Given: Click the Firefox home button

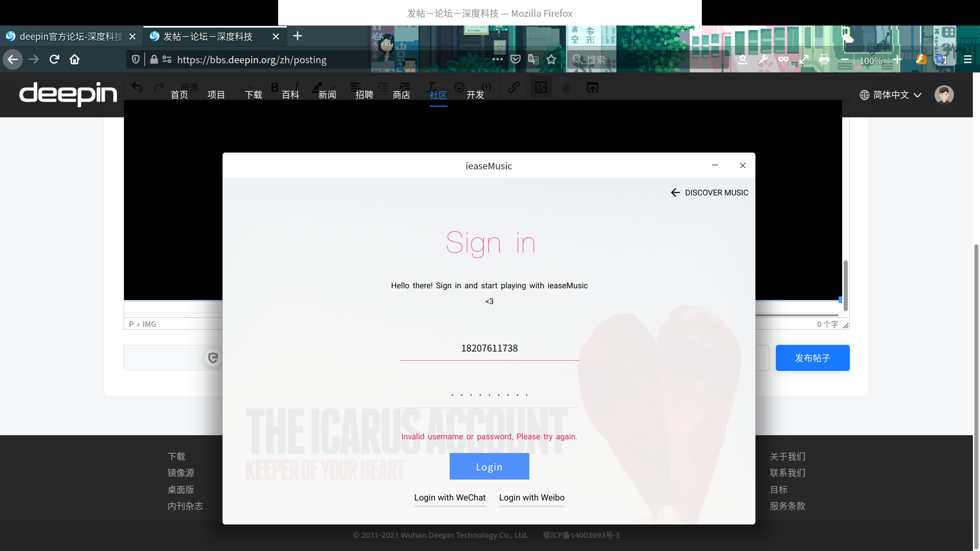Looking at the screenshot, I should pyautogui.click(x=75, y=60).
